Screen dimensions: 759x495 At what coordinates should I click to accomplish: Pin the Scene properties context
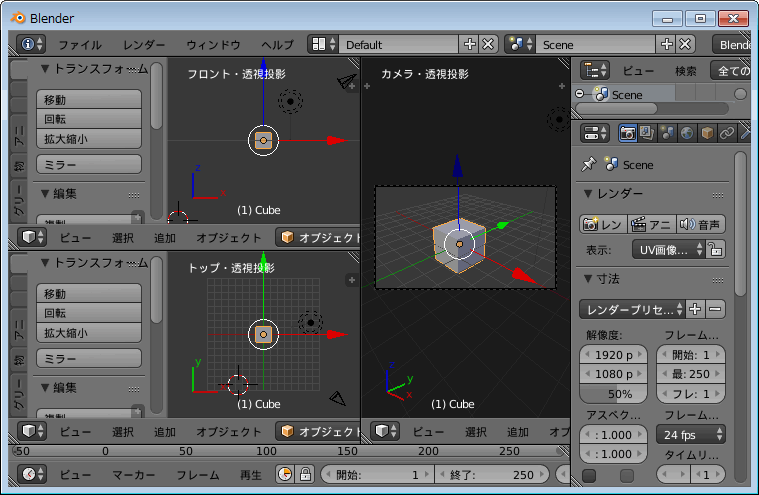[x=589, y=165]
